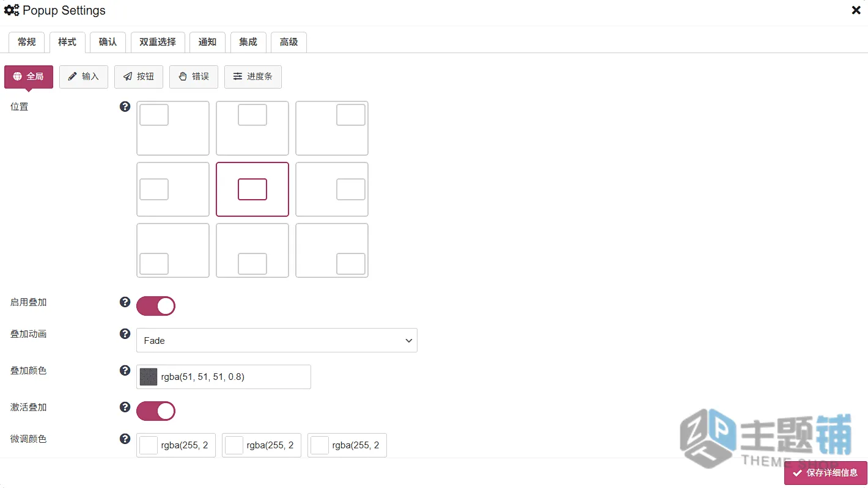Toggle the 激活叠加 switch
868x488 pixels.
click(x=156, y=411)
